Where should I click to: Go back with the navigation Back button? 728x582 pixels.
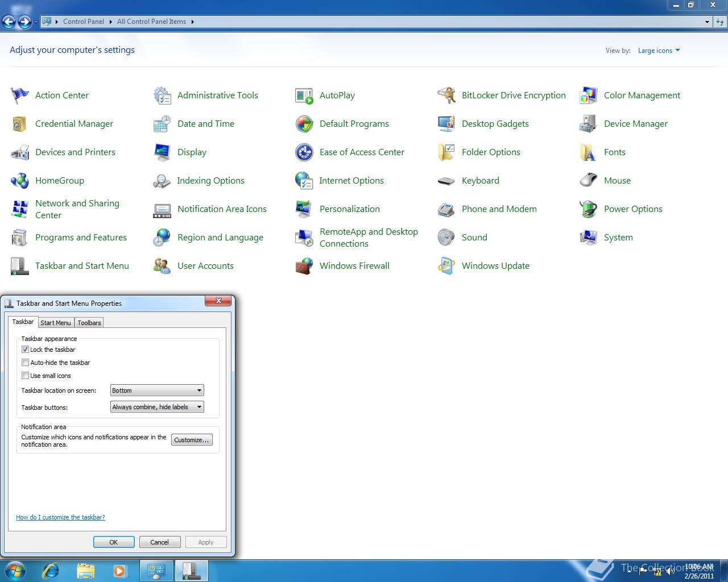click(x=9, y=22)
